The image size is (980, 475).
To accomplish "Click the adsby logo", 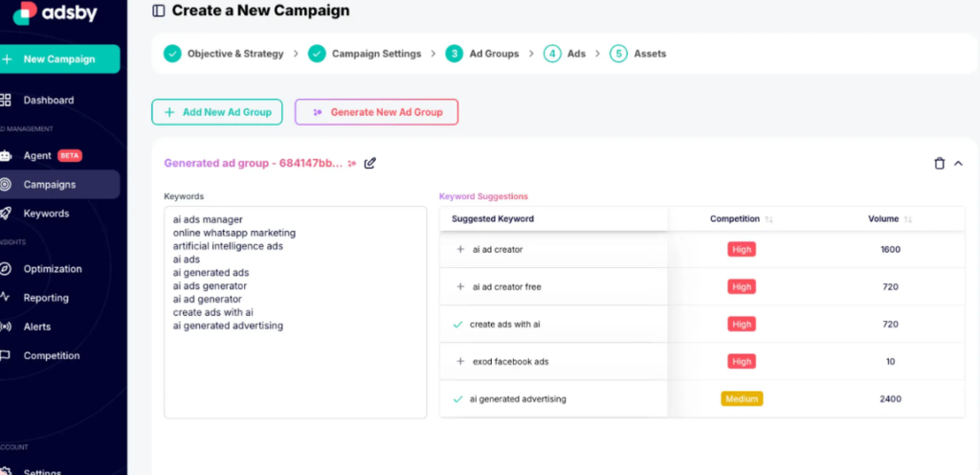I will pyautogui.click(x=55, y=11).
